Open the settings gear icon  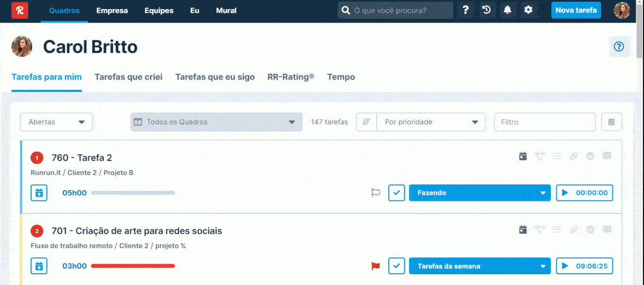point(528,10)
